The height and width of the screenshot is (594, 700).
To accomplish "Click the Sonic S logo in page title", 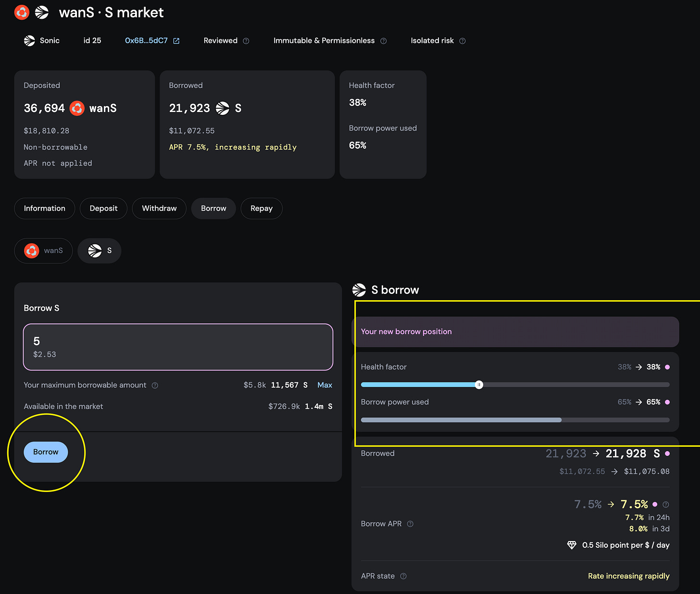I will 42,13.
